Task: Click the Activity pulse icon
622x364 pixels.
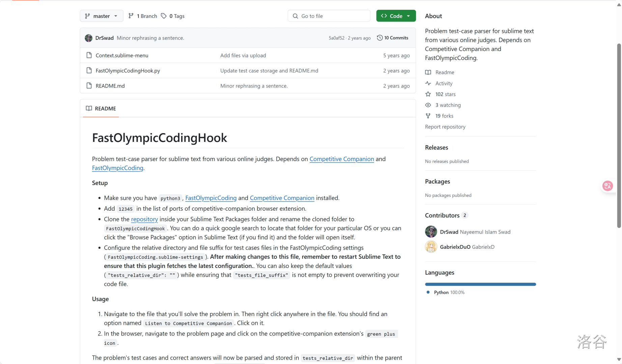Action: (x=428, y=83)
